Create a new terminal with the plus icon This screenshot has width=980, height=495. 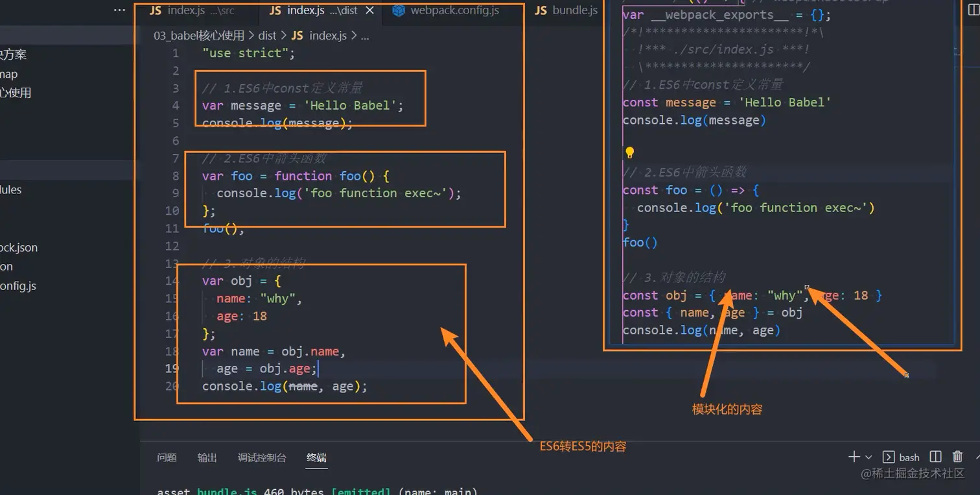tap(854, 457)
